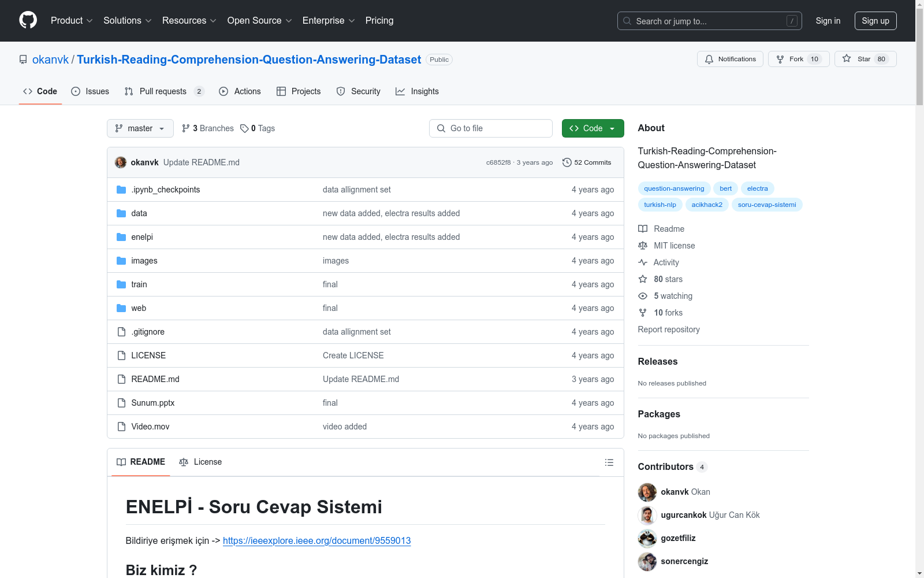Open the repository name link
This screenshot has height=578, width=924.
coord(249,60)
